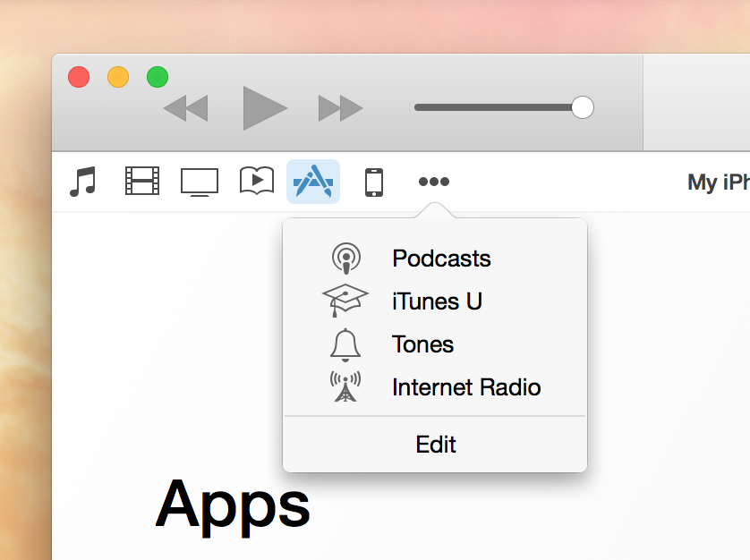Open the Music section
This screenshot has height=560, width=750.
[x=83, y=182]
